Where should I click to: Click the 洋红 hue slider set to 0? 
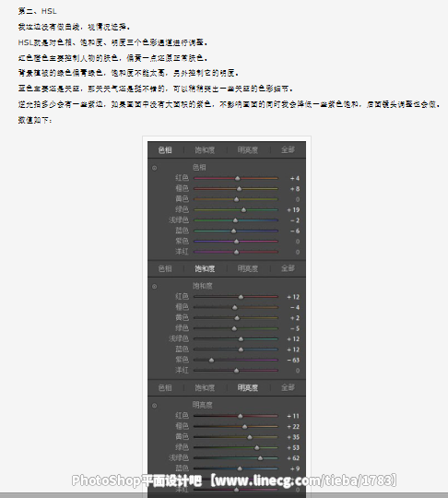click(x=236, y=252)
